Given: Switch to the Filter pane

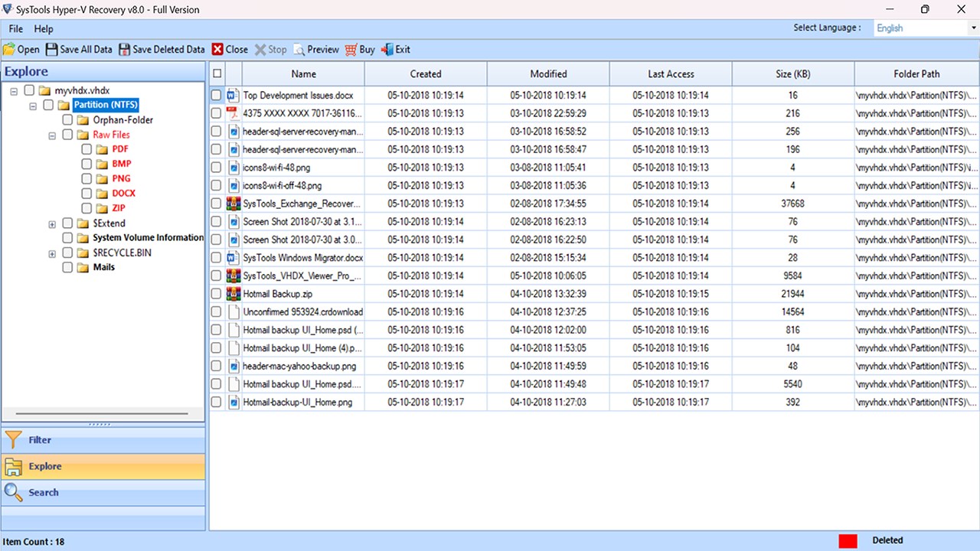Looking at the screenshot, I should click(103, 440).
